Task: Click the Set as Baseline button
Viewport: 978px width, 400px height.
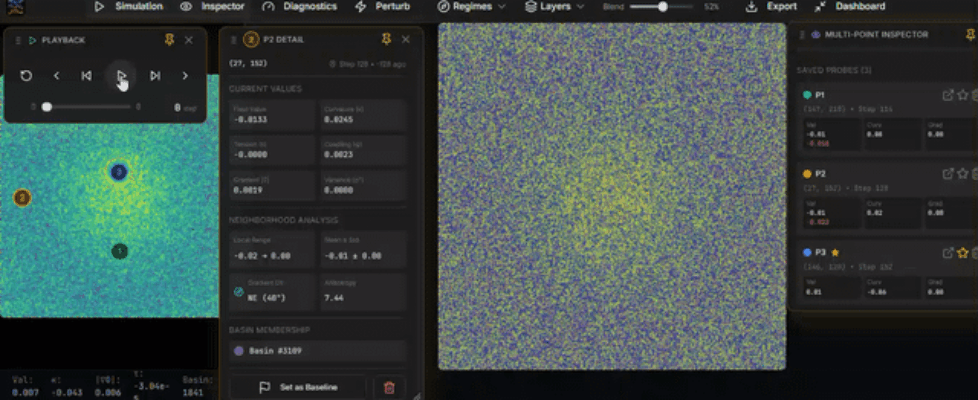Action: [x=298, y=387]
